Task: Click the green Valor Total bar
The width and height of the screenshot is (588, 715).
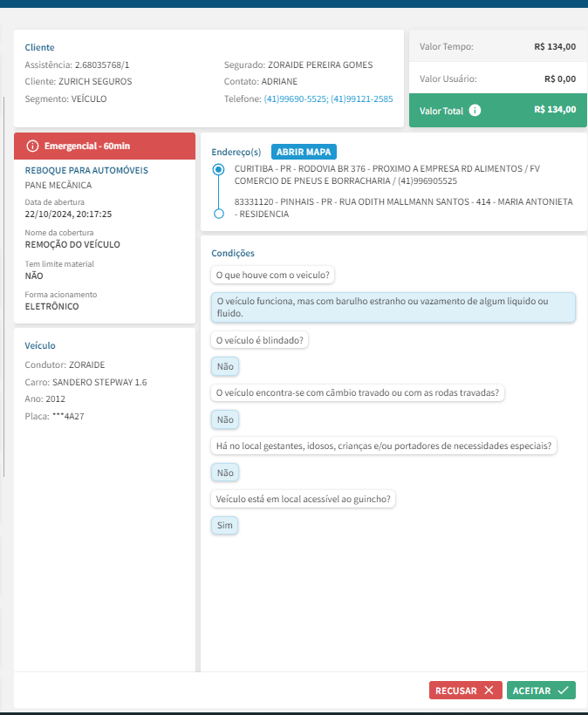Action: pos(497,111)
